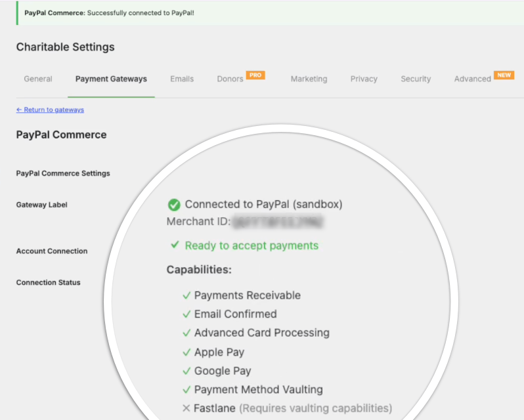
Task: Click the checkmark next to Apple Pay
Action: coord(186,352)
